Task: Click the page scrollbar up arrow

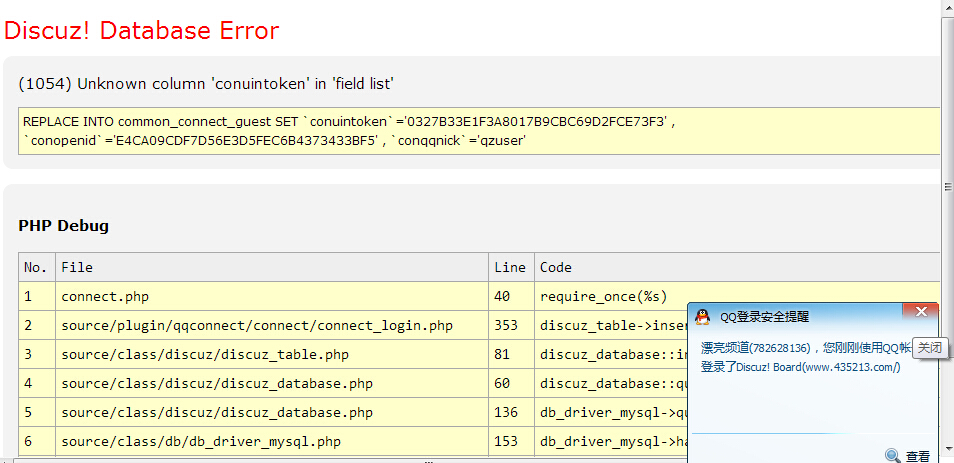Action: 947,7
